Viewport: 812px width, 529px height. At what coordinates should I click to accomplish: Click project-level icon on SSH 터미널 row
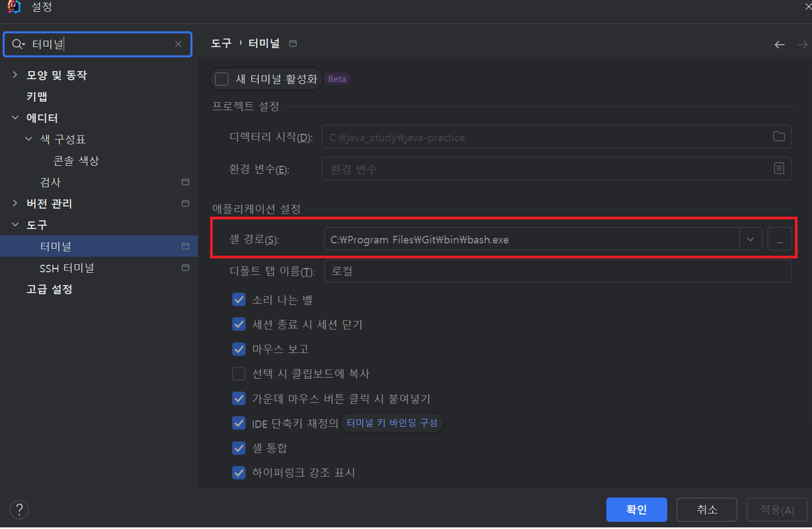pyautogui.click(x=185, y=267)
